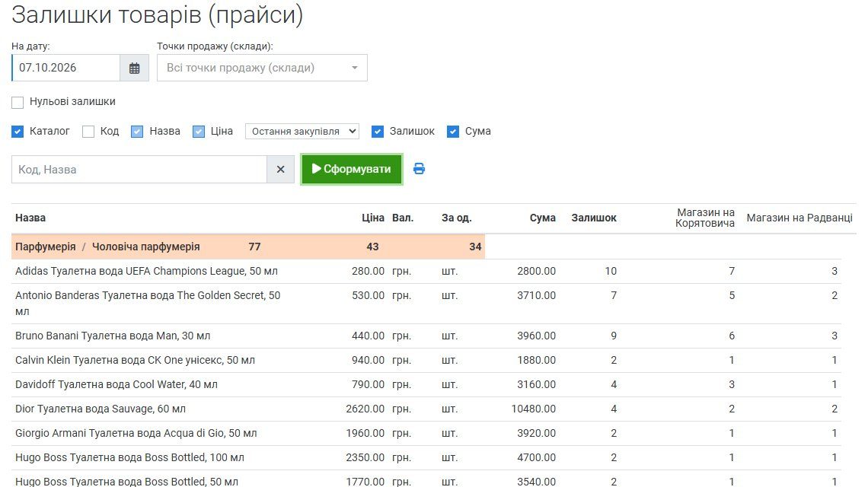Open the Остання закупівля price type dropdown
The height and width of the screenshot is (487, 868).
[302, 132]
